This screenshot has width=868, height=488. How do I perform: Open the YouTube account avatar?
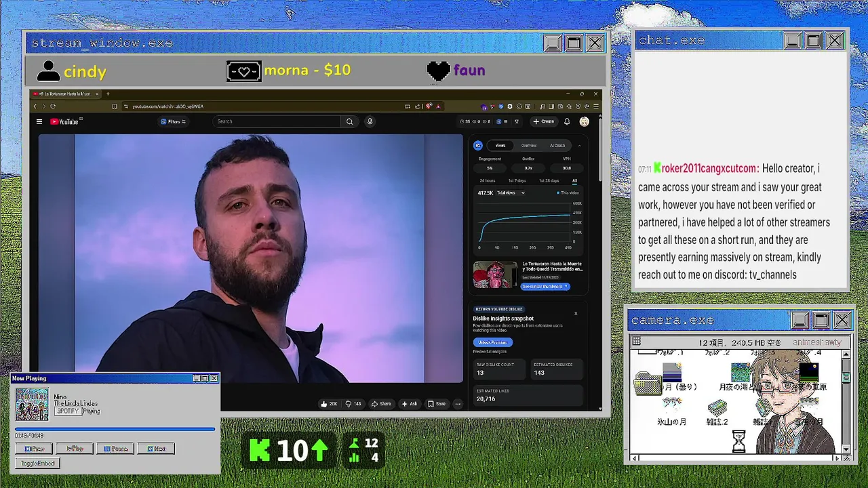(x=584, y=122)
